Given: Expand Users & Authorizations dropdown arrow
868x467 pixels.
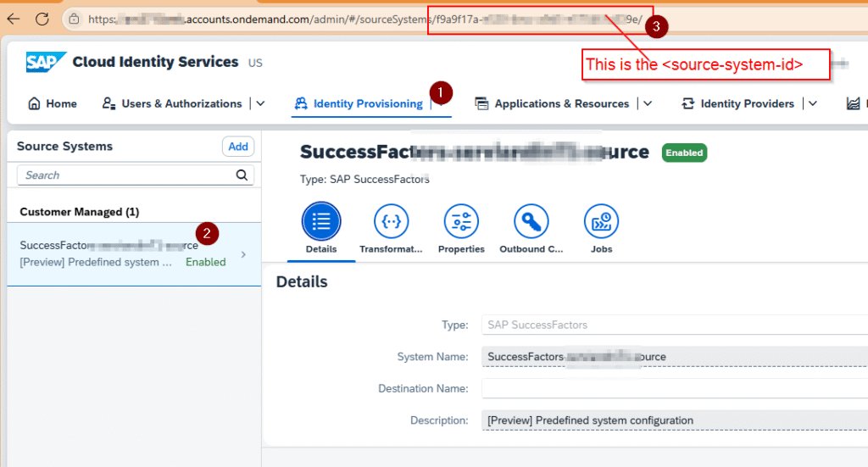Looking at the screenshot, I should click(261, 103).
